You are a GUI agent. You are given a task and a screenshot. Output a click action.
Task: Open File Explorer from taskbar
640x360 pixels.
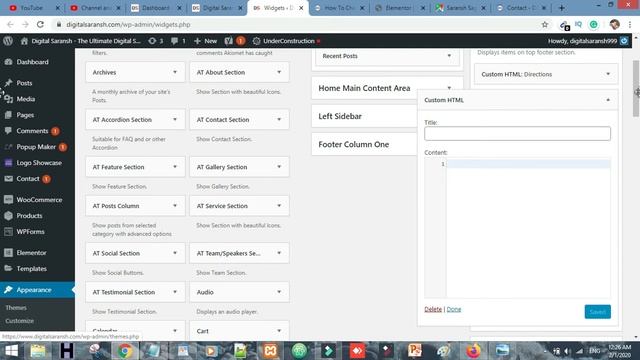tap(38, 351)
